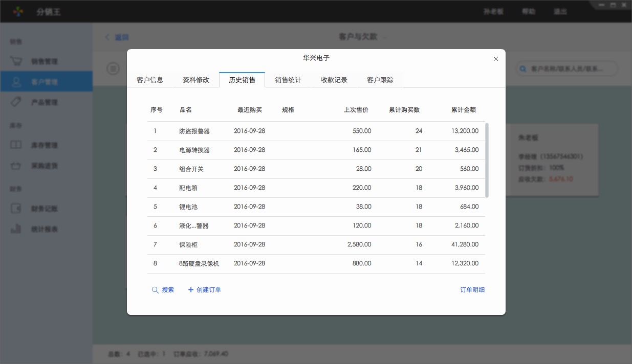632x364 pixels.
Task: Open the 财务记账 wallet icon
Action: [16, 209]
